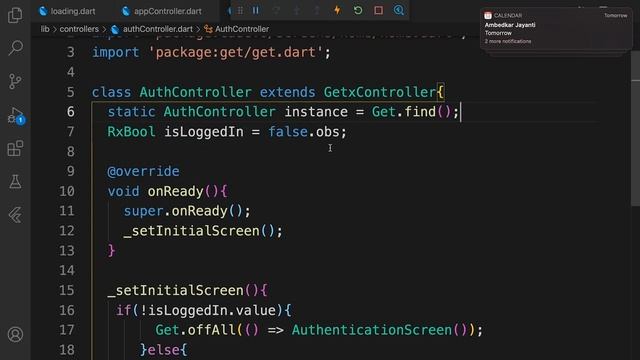Open the Testing flask view

[15, 182]
